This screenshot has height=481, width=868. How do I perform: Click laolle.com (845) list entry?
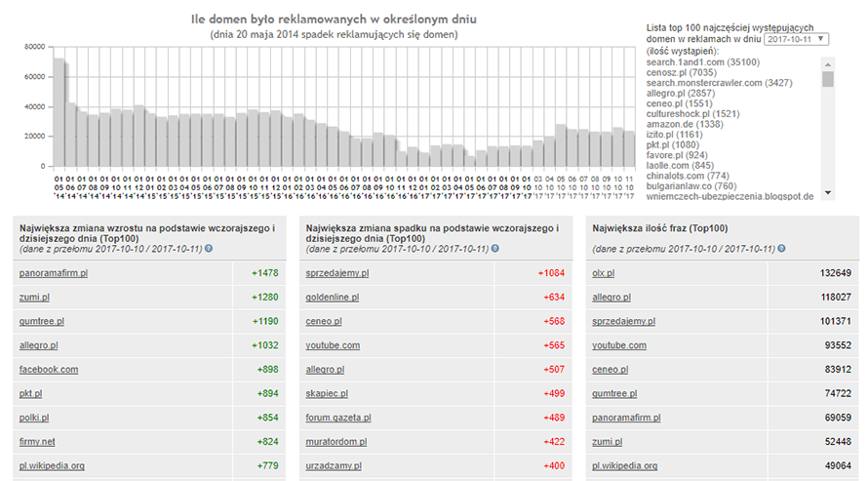click(x=680, y=166)
